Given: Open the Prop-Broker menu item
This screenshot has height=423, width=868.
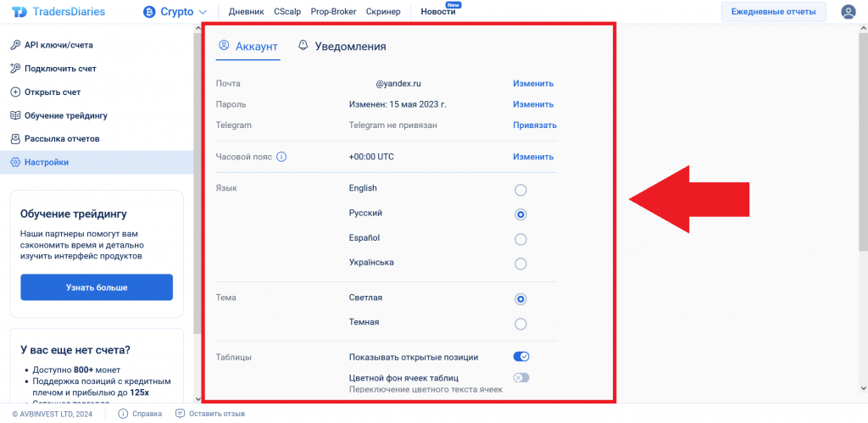Looking at the screenshot, I should pos(334,12).
